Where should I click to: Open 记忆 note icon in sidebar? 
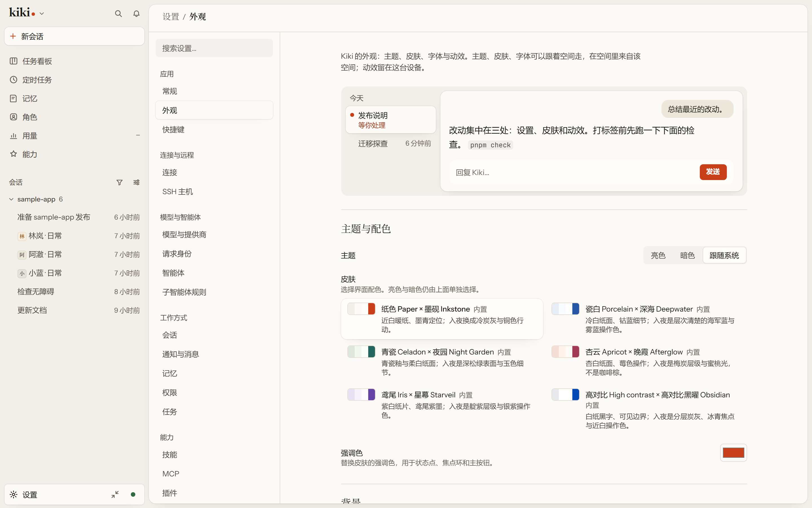point(14,98)
